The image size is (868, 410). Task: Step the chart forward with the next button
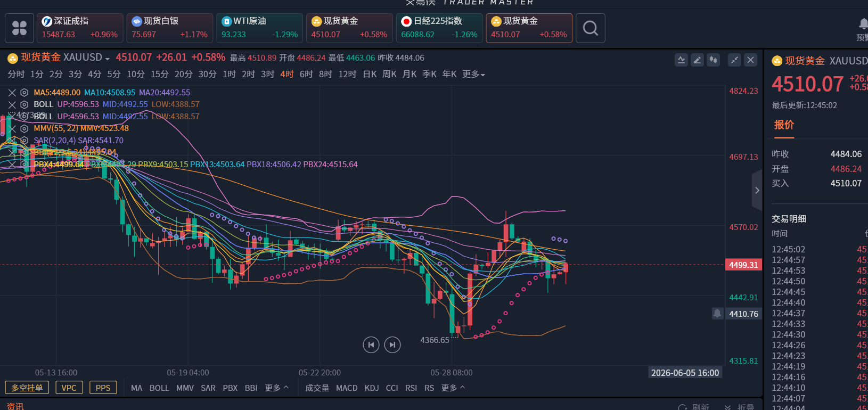[x=392, y=345]
